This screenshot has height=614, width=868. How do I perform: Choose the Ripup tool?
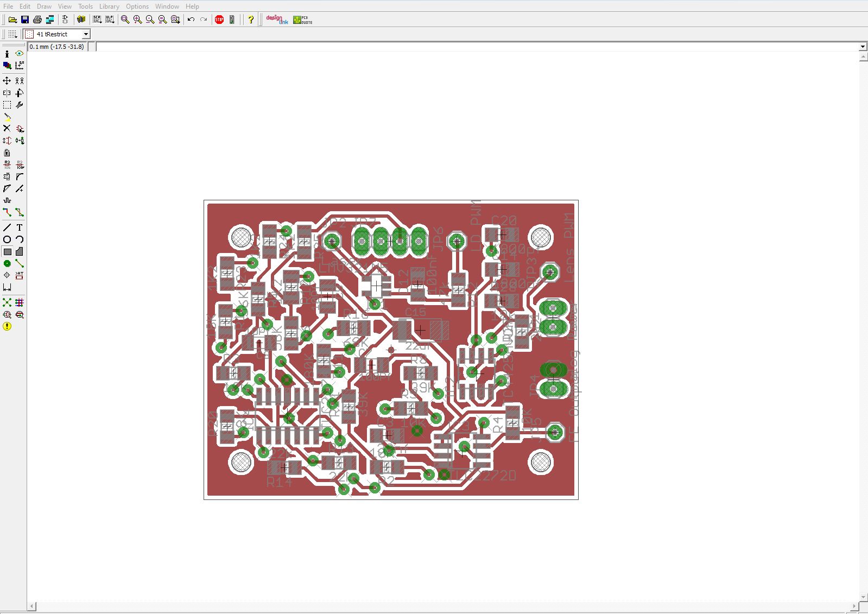(x=20, y=212)
